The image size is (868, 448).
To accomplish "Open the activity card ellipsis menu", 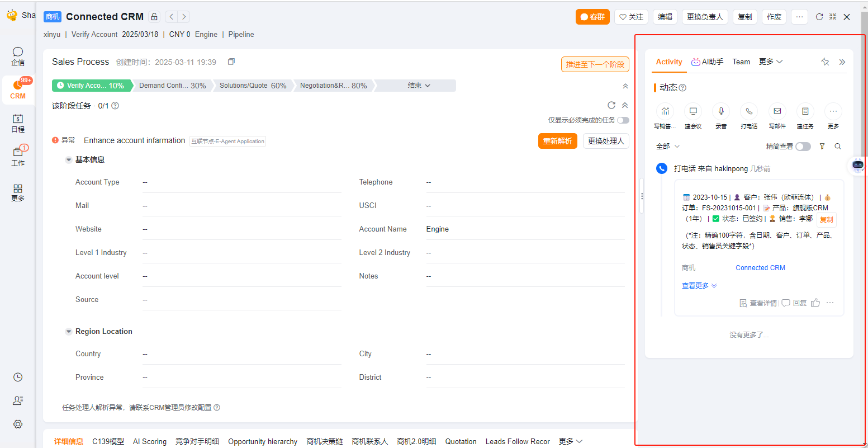I will [830, 303].
